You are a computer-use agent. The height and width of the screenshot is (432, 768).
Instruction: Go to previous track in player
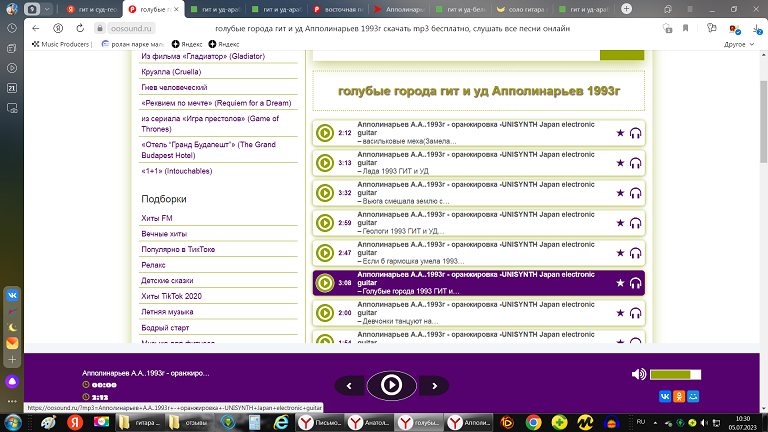pyautogui.click(x=349, y=386)
